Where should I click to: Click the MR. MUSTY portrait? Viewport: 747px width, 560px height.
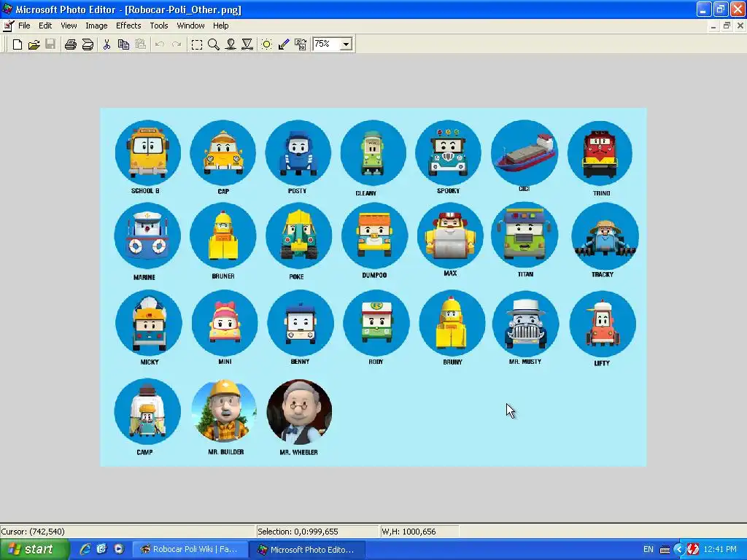pos(525,323)
